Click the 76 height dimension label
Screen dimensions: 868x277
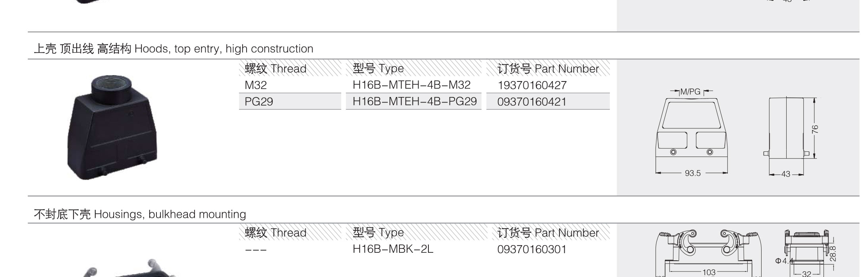pos(815,129)
